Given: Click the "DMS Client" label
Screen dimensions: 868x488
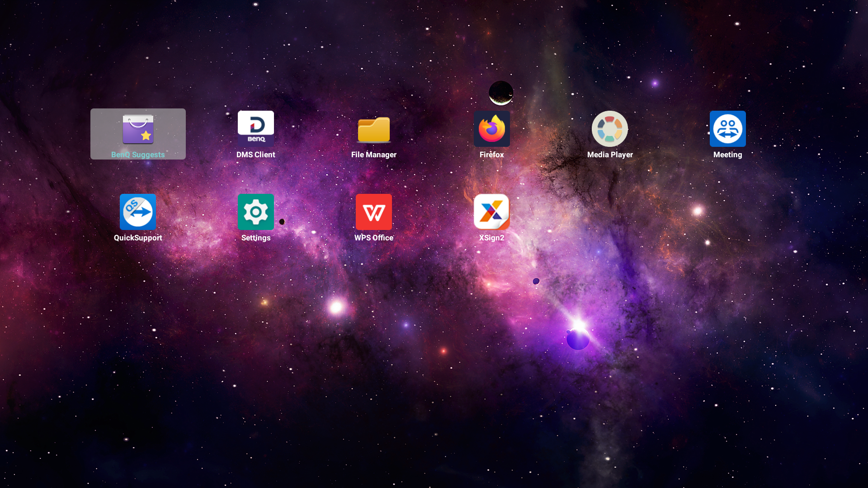Looking at the screenshot, I should pyautogui.click(x=256, y=155).
